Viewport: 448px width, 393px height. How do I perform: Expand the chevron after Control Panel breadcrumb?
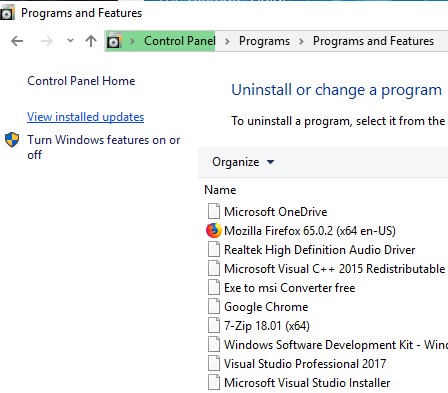pos(227,41)
